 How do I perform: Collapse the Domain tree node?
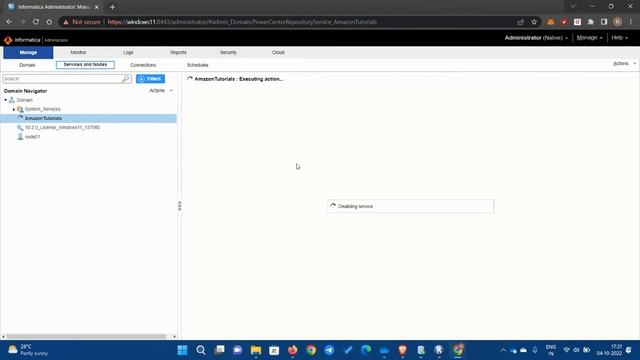[x=6, y=100]
